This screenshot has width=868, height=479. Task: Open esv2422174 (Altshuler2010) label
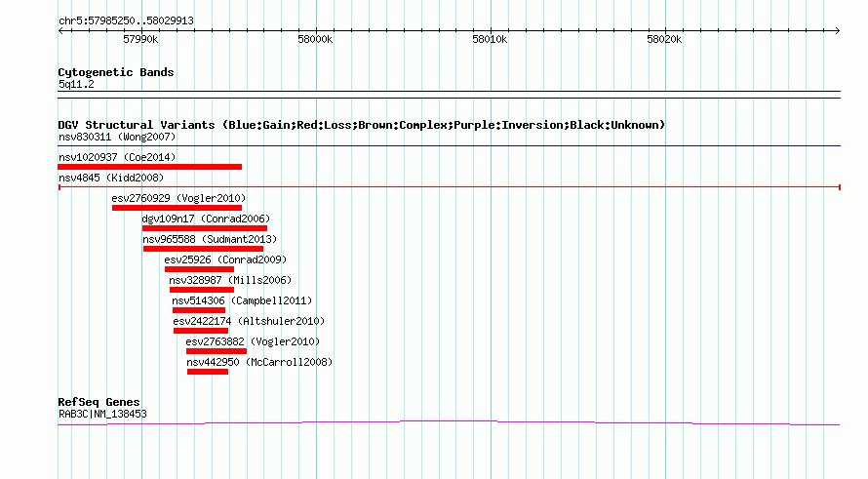point(249,321)
